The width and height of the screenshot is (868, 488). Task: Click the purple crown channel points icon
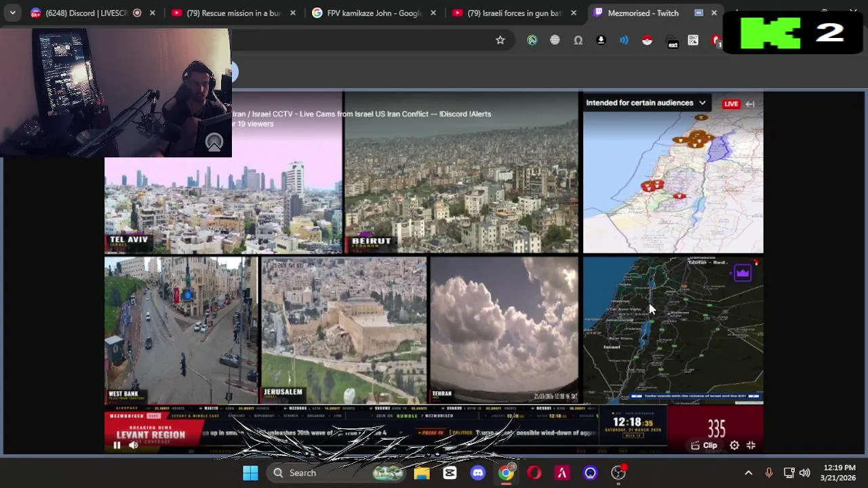(x=743, y=273)
